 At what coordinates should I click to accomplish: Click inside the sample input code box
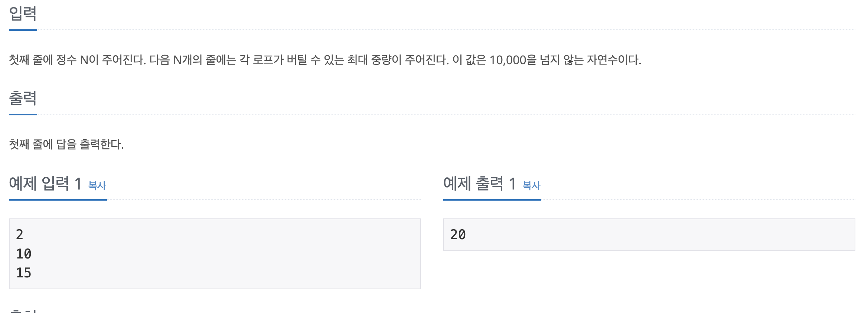pos(215,254)
